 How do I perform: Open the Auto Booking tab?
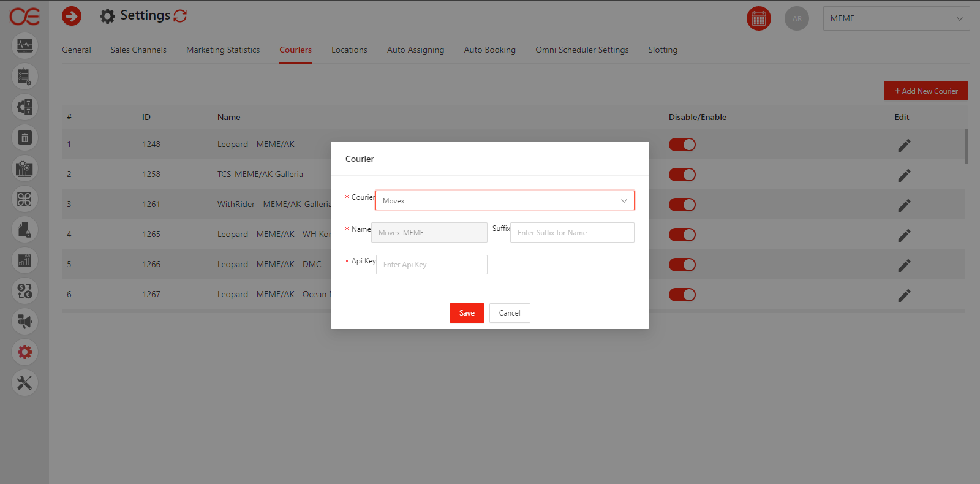click(489, 50)
